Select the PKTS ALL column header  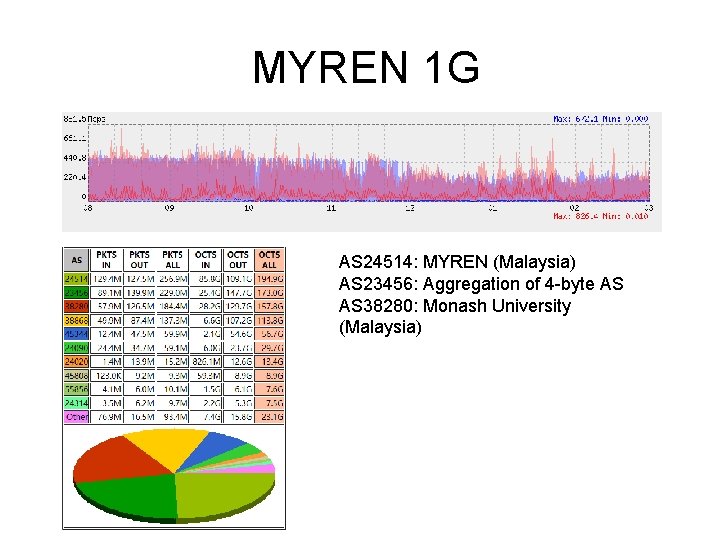(172, 260)
